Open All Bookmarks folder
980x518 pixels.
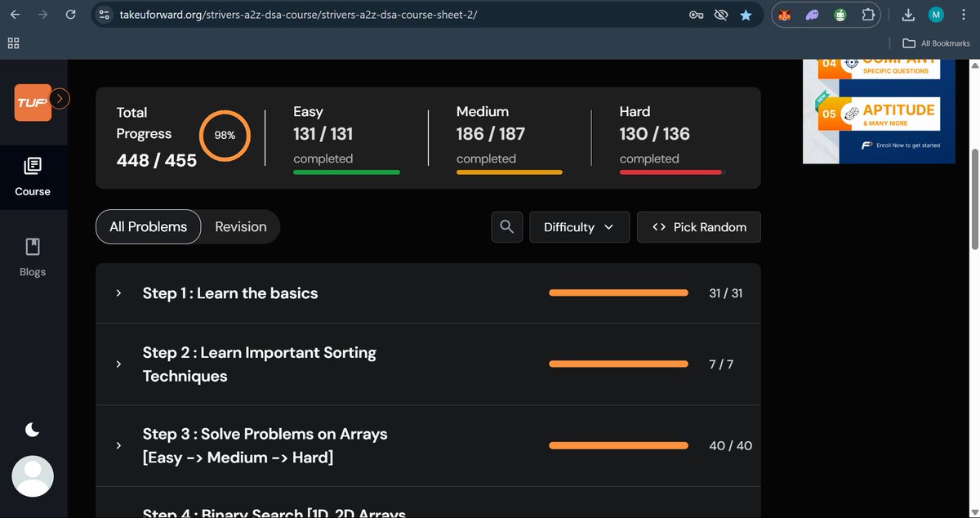pyautogui.click(x=937, y=43)
